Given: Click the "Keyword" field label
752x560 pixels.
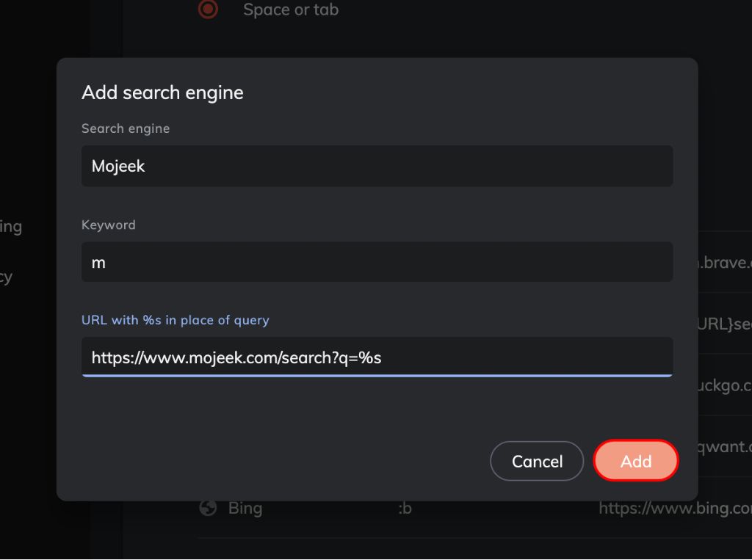Looking at the screenshot, I should [109, 225].
